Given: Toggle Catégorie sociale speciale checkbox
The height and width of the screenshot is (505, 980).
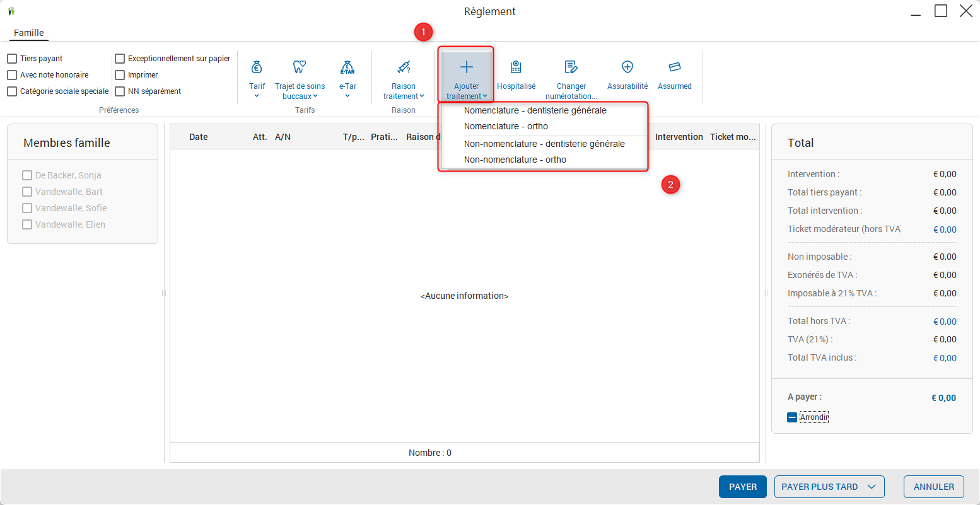Looking at the screenshot, I should click(x=12, y=91).
